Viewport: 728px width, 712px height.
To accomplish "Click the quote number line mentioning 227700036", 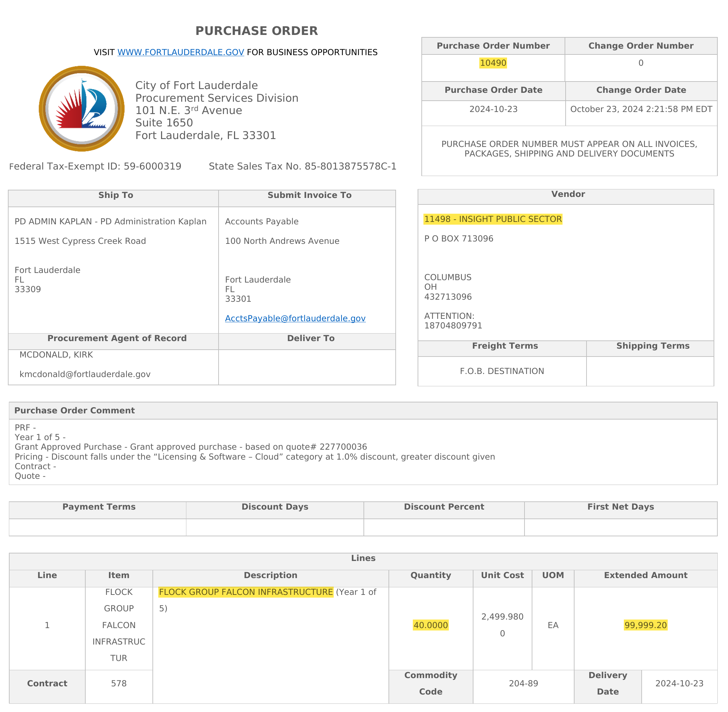I will 191,447.
